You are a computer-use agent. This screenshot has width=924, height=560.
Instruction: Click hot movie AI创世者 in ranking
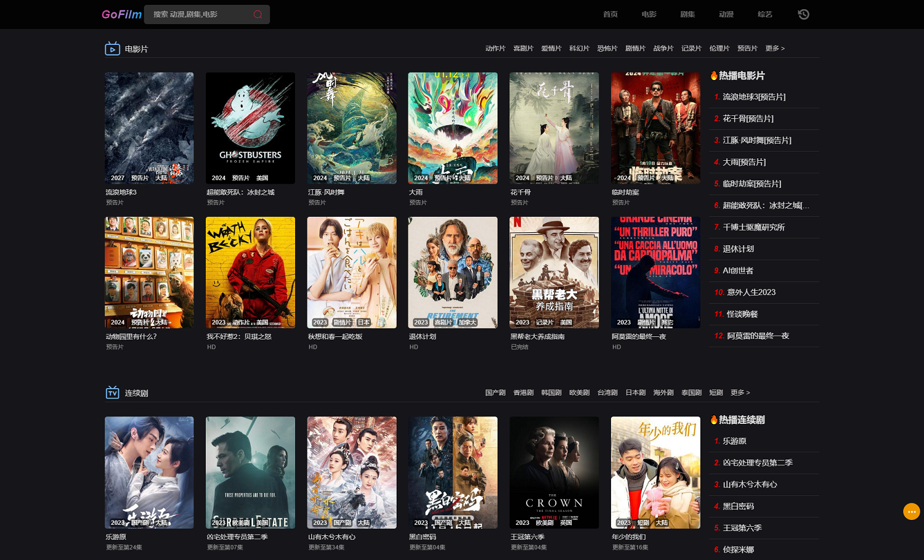pyautogui.click(x=738, y=270)
